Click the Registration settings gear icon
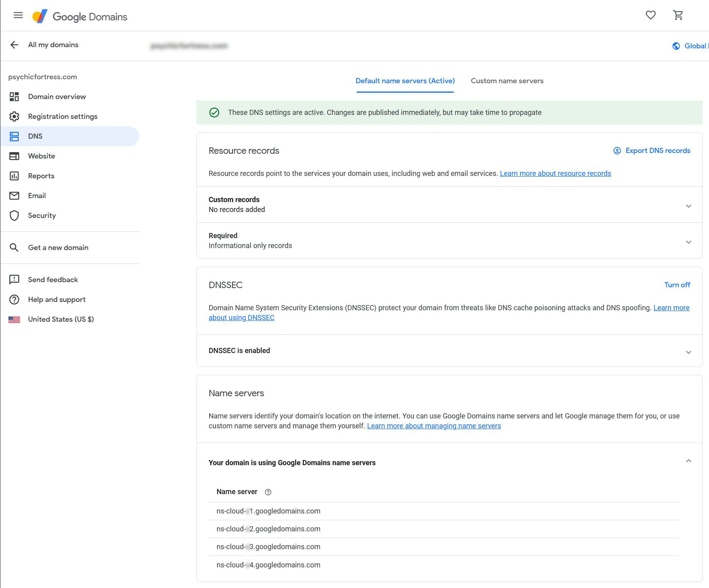Viewport: 709px width, 588px height. click(14, 116)
